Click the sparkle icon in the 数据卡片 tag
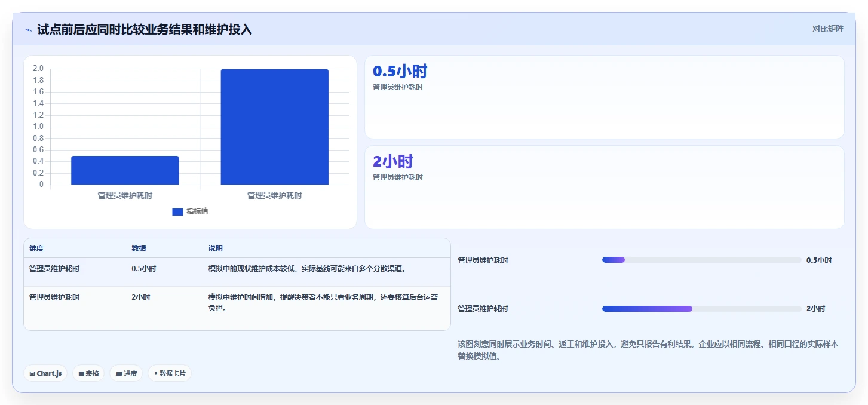 [156, 373]
